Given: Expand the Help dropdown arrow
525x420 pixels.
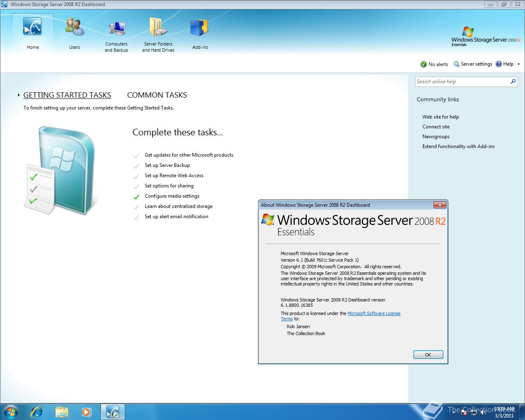Looking at the screenshot, I should [x=518, y=64].
